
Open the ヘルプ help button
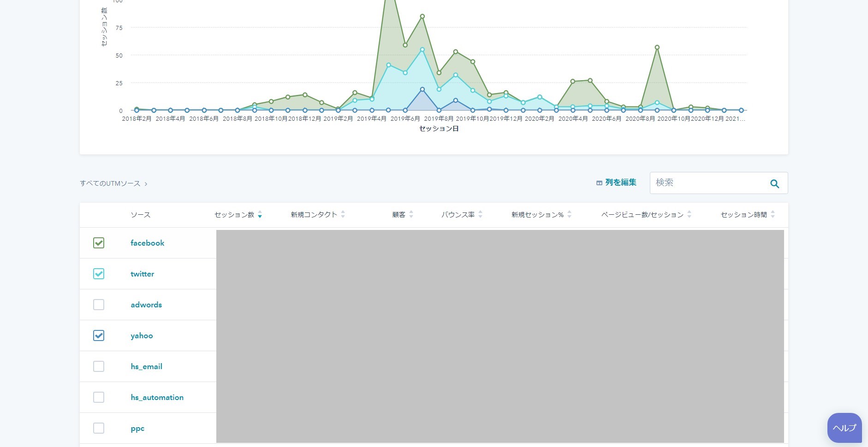[844, 428]
